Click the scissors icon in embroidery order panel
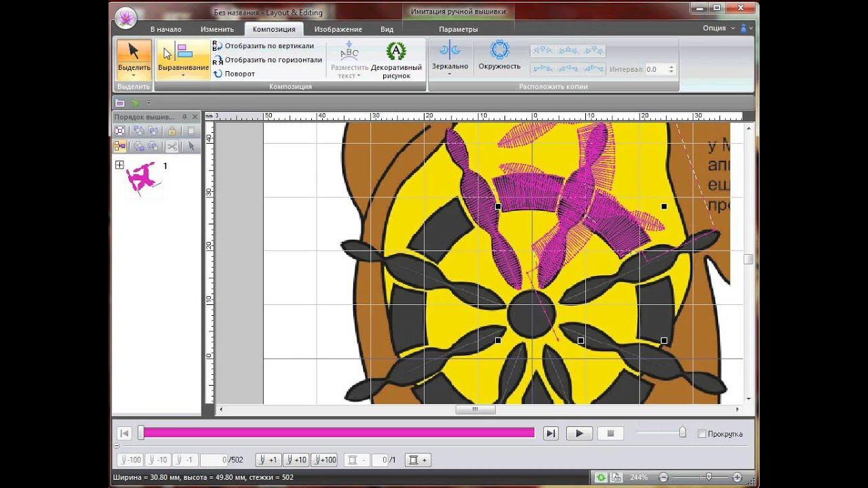The height and width of the screenshot is (488, 868). [x=172, y=146]
